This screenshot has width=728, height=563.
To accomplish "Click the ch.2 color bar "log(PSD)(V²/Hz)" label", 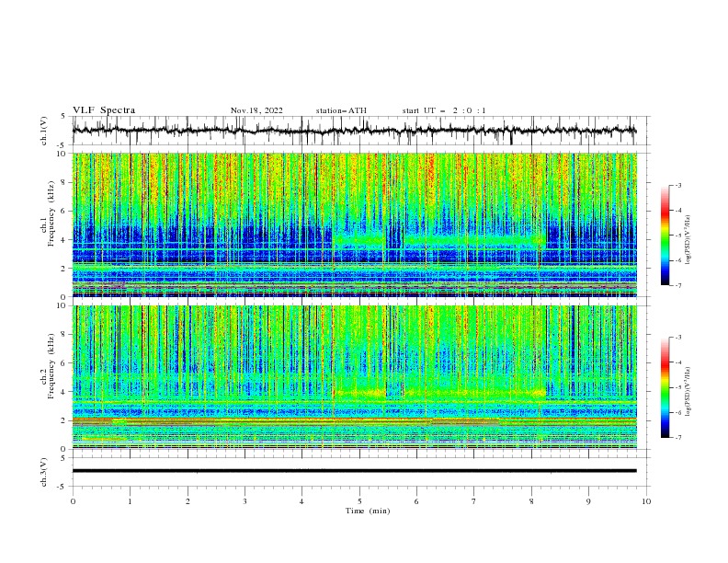I will point(688,392).
